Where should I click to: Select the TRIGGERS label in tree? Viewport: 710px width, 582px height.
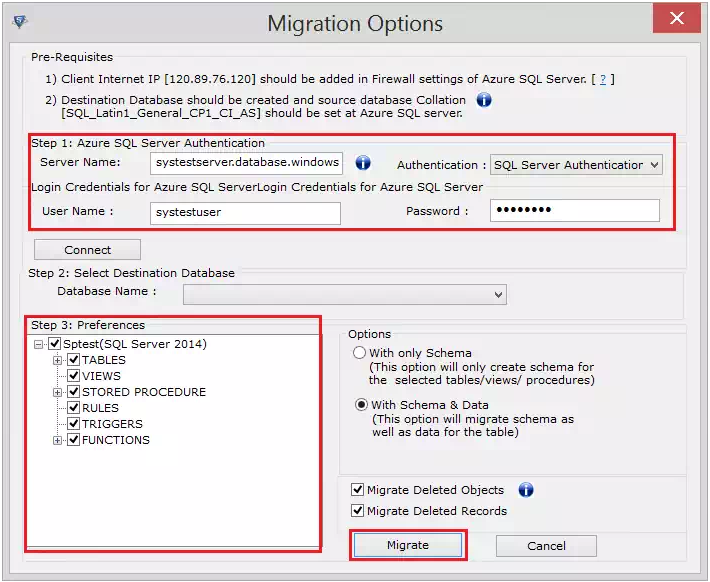tap(112, 424)
